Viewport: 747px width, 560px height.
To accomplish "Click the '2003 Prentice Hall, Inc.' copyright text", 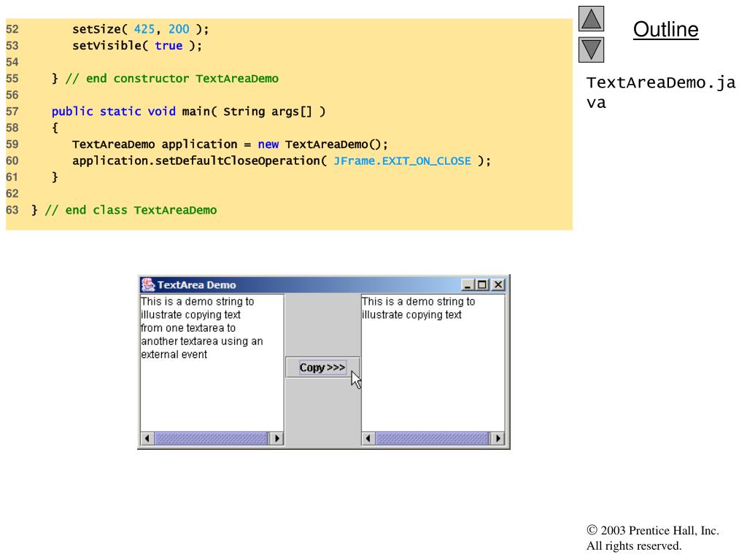I will point(653,531).
